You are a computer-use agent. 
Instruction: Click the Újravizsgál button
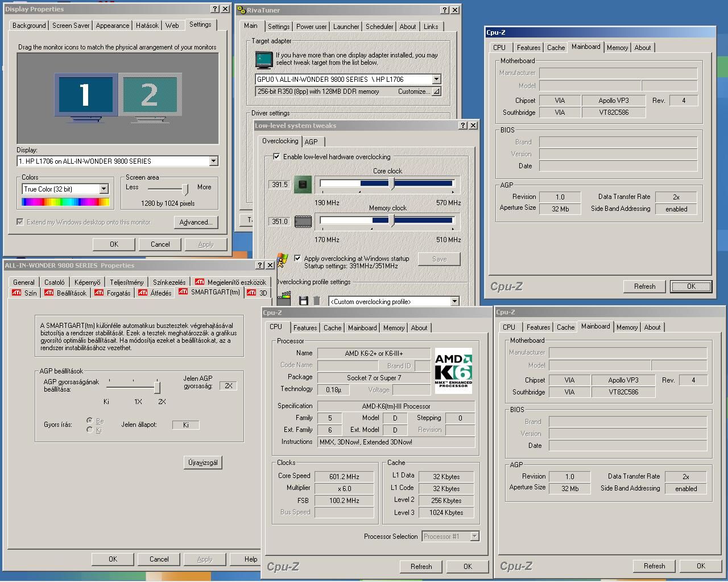[203, 463]
